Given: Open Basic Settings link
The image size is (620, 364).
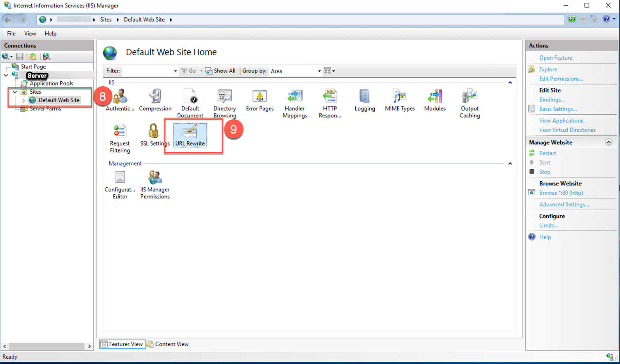Looking at the screenshot, I should click(558, 109).
